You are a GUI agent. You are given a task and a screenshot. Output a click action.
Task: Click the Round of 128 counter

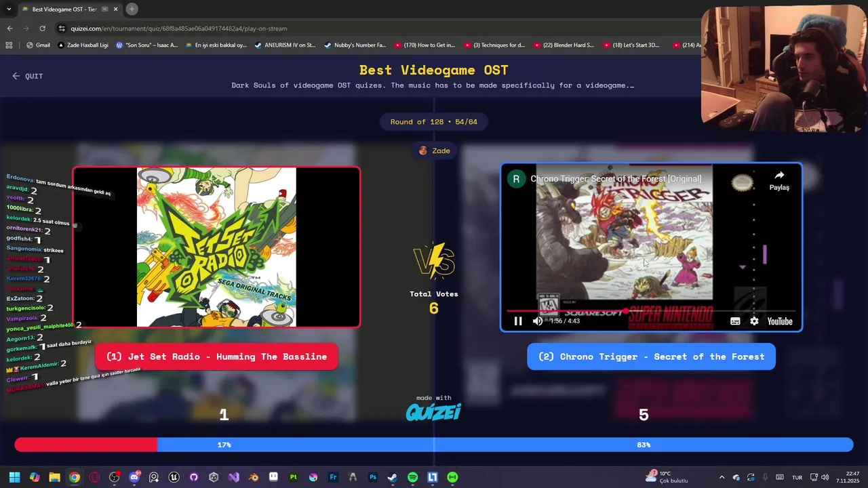434,122
